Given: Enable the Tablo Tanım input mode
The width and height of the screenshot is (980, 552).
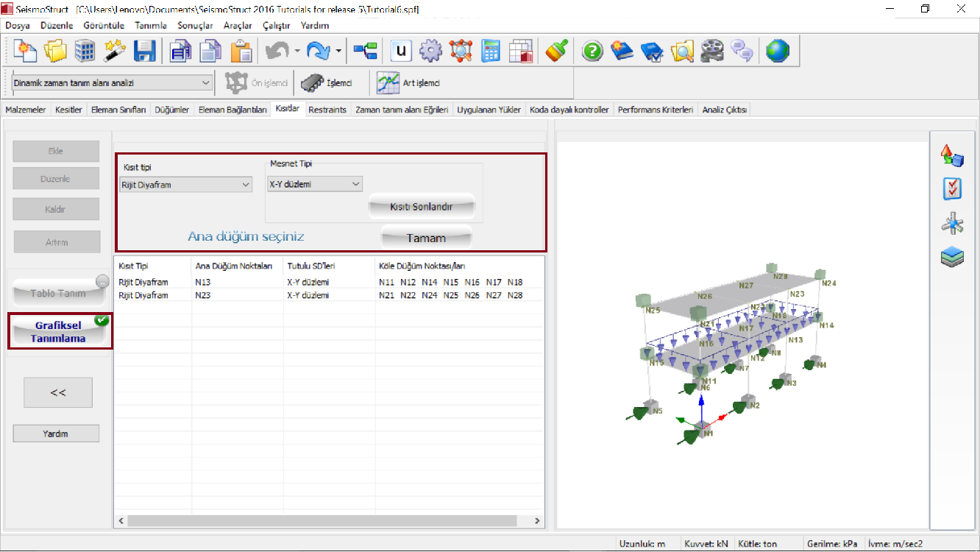Looking at the screenshot, I should point(59,293).
